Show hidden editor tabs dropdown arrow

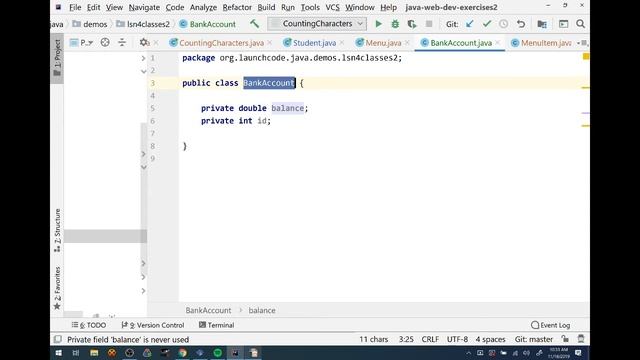[583, 43]
